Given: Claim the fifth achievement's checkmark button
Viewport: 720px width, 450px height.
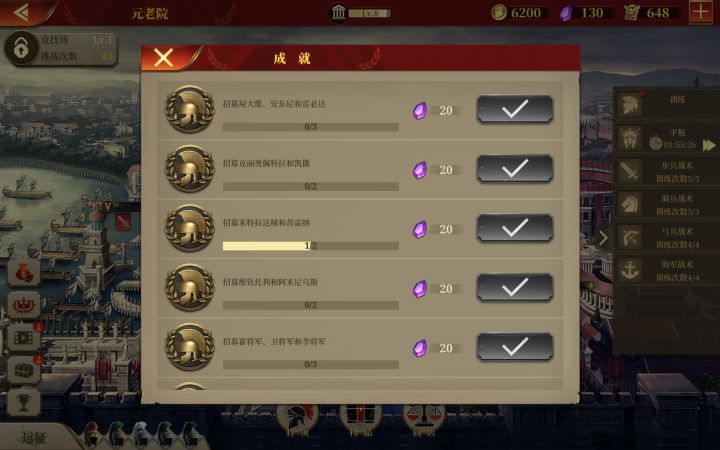Looking at the screenshot, I should click(x=515, y=347).
